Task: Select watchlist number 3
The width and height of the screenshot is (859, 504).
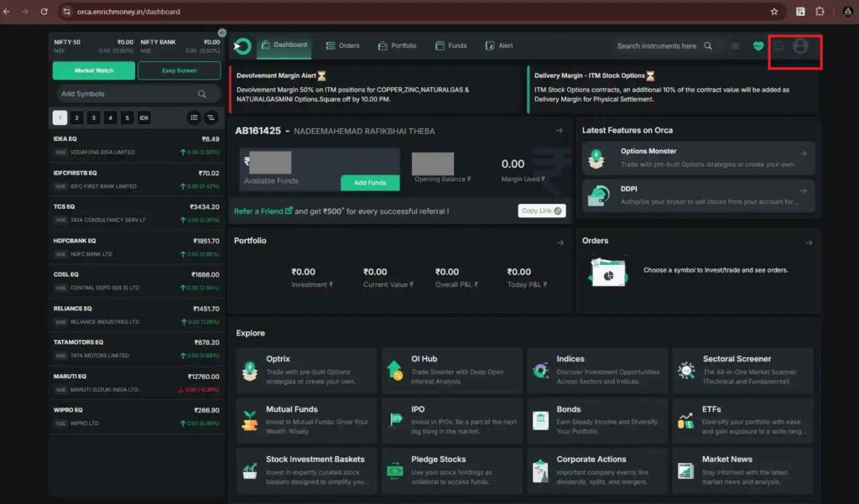Action: 94,117
